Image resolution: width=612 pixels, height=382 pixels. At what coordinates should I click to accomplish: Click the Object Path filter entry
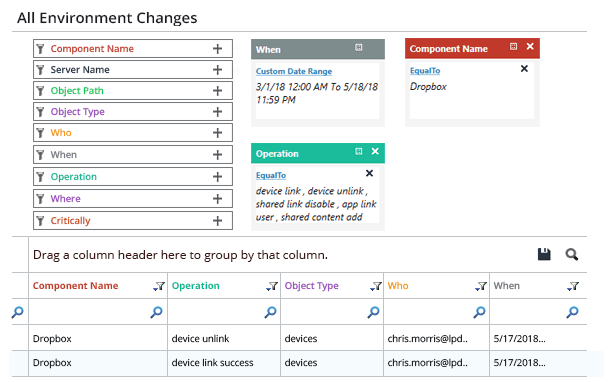click(x=133, y=91)
